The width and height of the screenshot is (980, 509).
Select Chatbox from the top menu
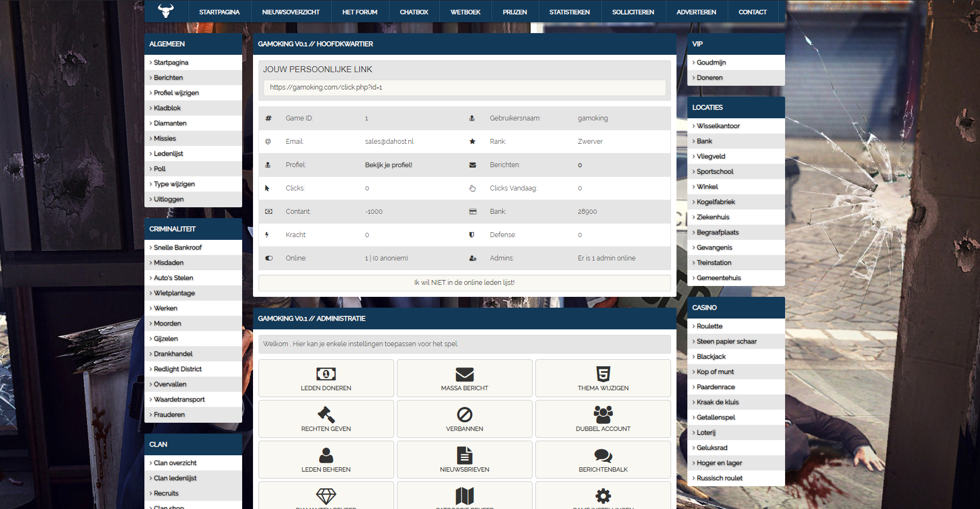[x=414, y=12]
